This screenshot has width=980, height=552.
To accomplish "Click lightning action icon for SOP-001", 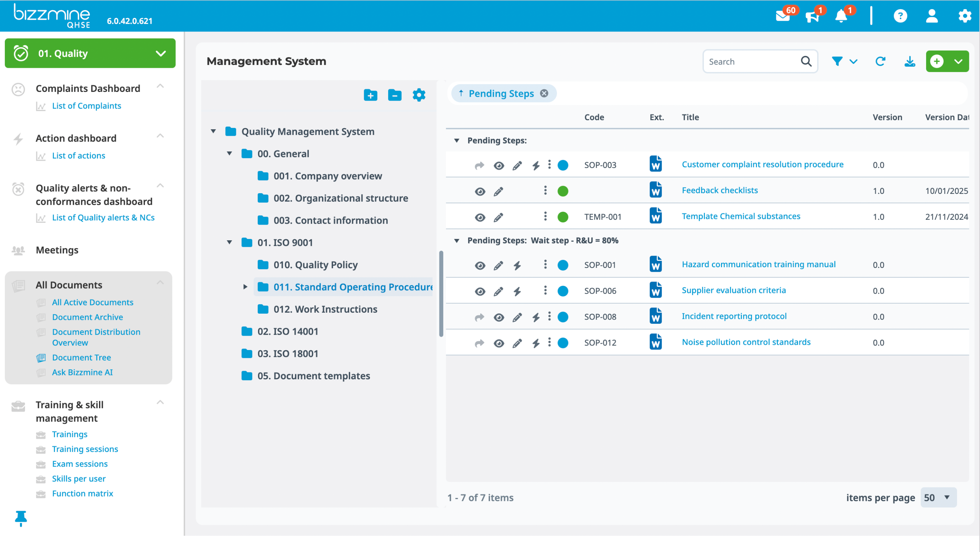I will 517,265.
